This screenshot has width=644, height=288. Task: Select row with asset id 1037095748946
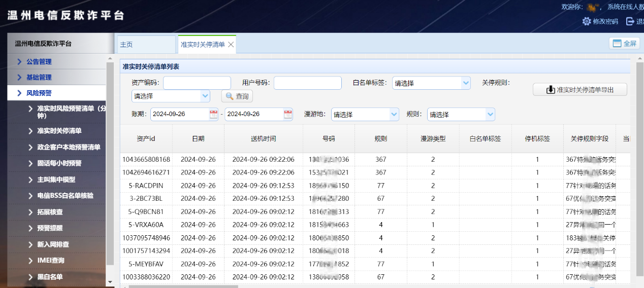[375, 238]
